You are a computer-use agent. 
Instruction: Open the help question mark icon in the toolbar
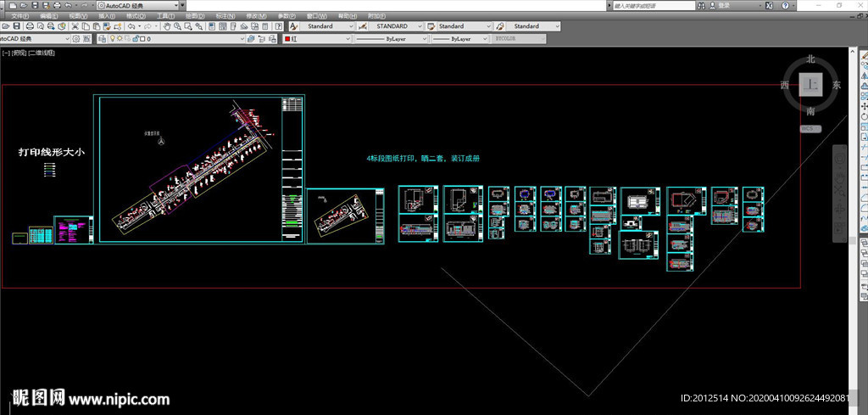coord(279,26)
